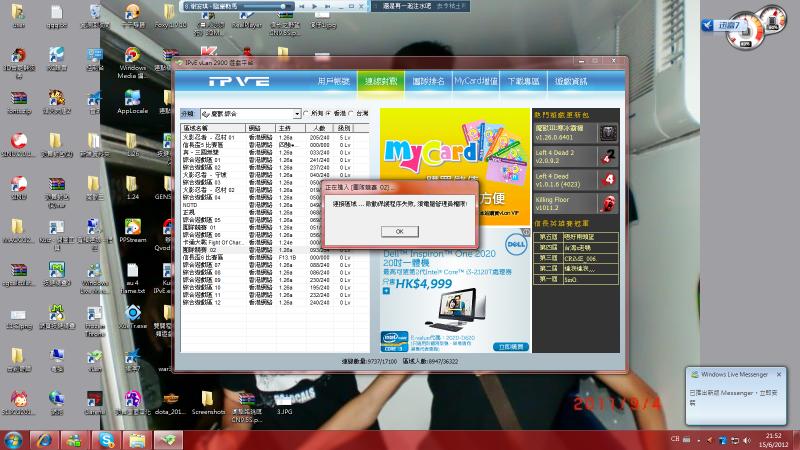Click the volume icon in system tray
The height and width of the screenshot is (450, 800).
pyautogui.click(x=747, y=440)
